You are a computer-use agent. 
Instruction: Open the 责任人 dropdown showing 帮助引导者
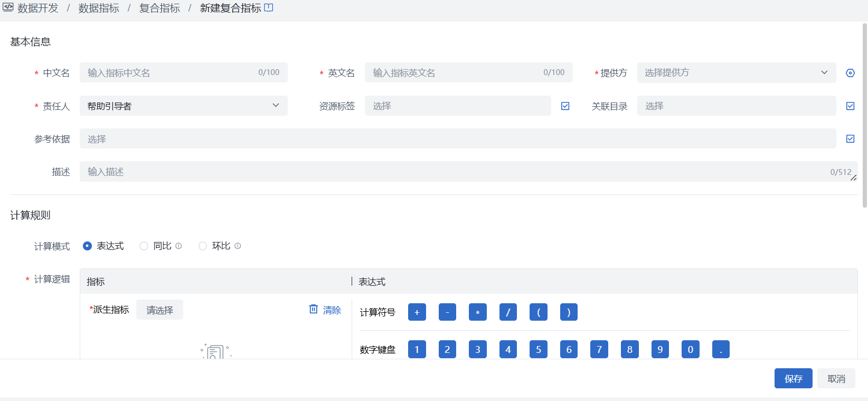[184, 106]
